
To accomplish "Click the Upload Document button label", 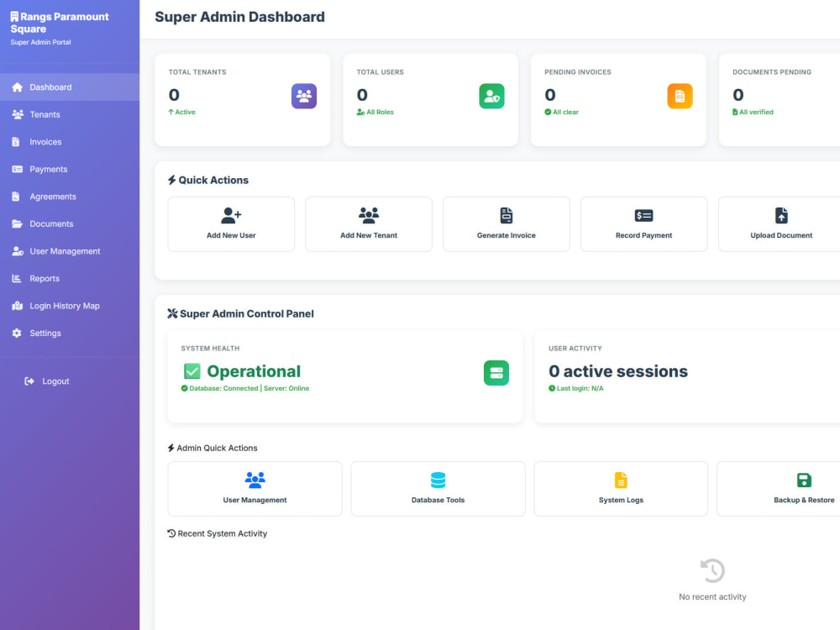I will (781, 235).
